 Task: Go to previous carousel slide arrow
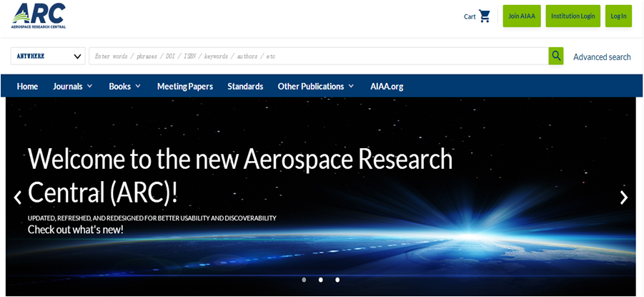[x=17, y=198]
